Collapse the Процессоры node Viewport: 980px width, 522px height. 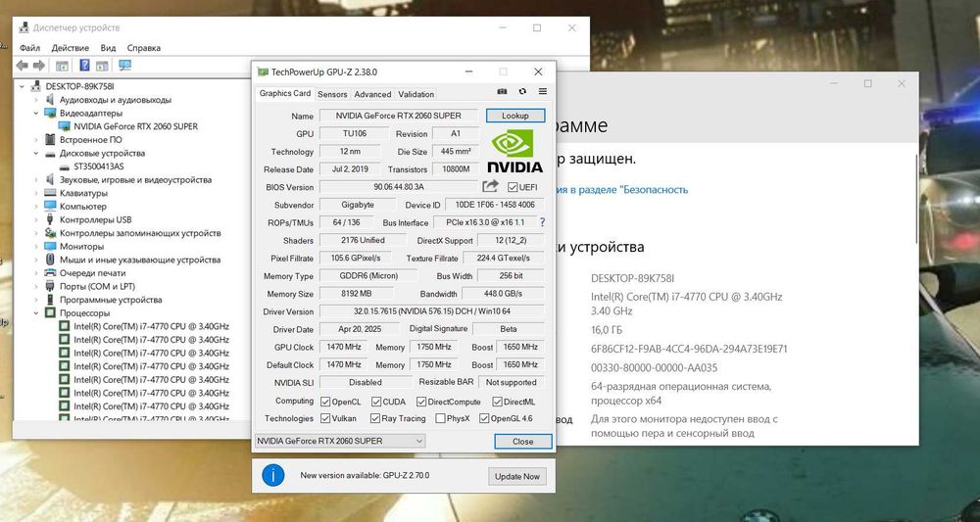36,312
